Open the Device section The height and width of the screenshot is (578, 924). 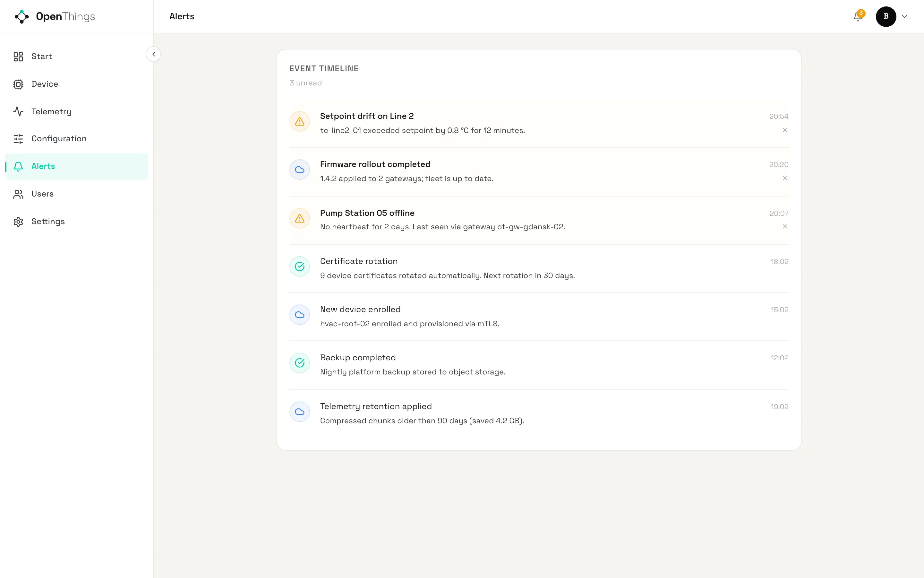click(77, 84)
